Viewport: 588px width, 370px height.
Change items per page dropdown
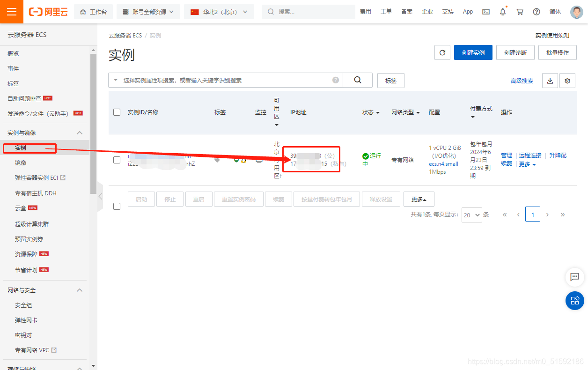[x=471, y=215]
